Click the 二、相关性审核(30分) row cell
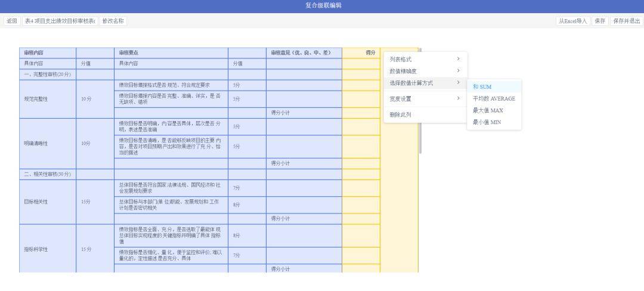This screenshot has height=291, width=644. tap(48, 175)
